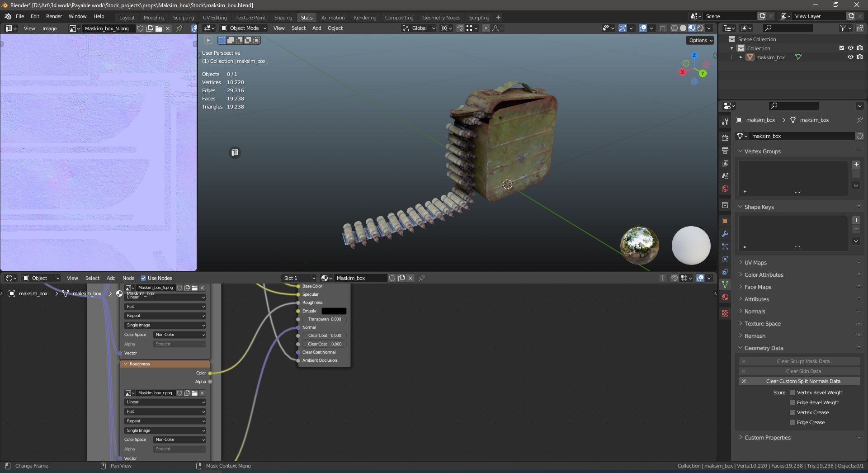Click the properties search field
The height and width of the screenshot is (473, 868).
[794, 106]
